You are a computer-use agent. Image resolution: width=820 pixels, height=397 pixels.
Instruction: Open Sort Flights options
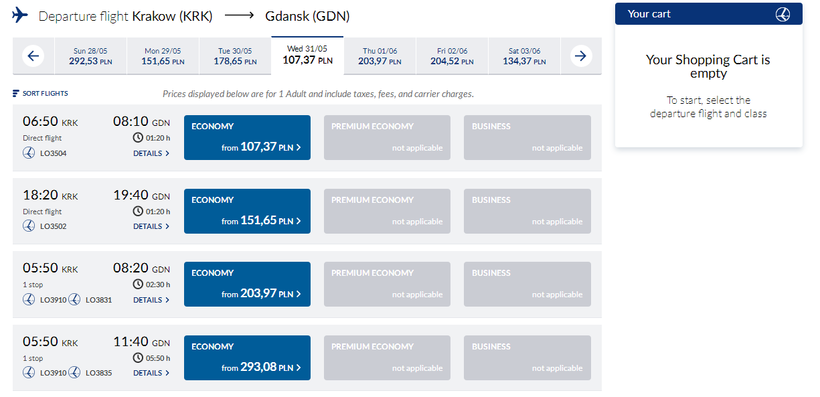tap(40, 94)
